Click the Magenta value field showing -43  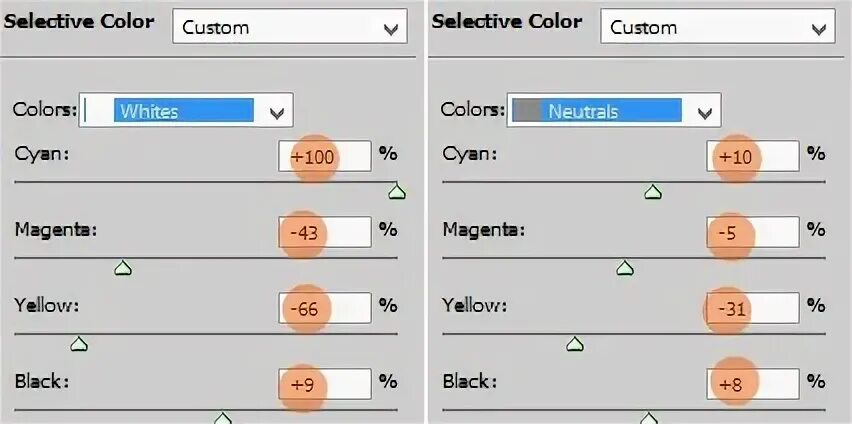point(325,232)
